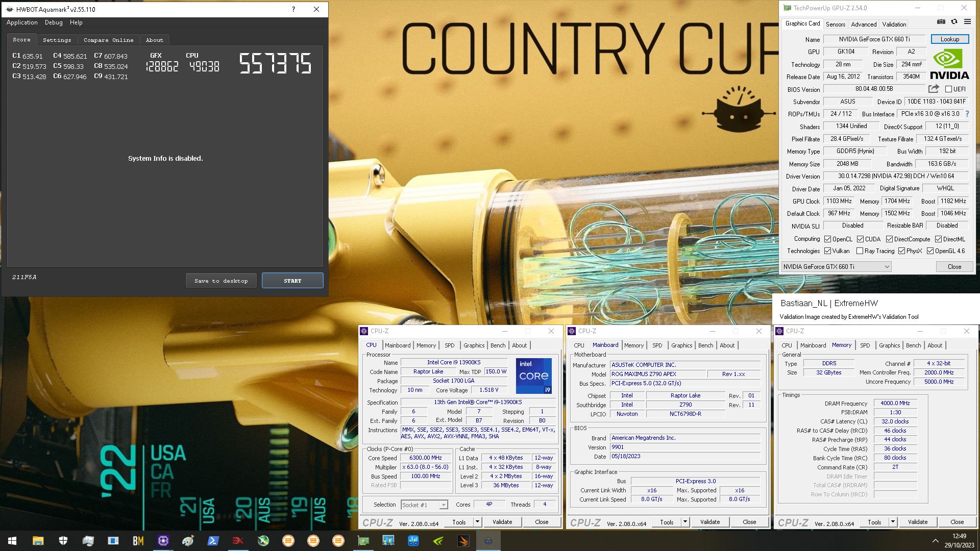Toggle the UEFI checkbox in GPU-Z
The height and width of the screenshot is (551, 980).
point(948,89)
